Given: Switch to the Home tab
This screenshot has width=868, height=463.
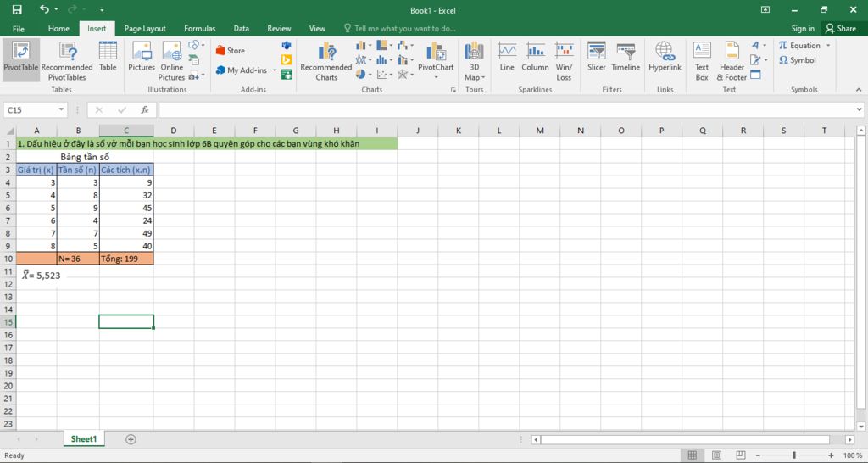Looking at the screenshot, I should coord(58,28).
